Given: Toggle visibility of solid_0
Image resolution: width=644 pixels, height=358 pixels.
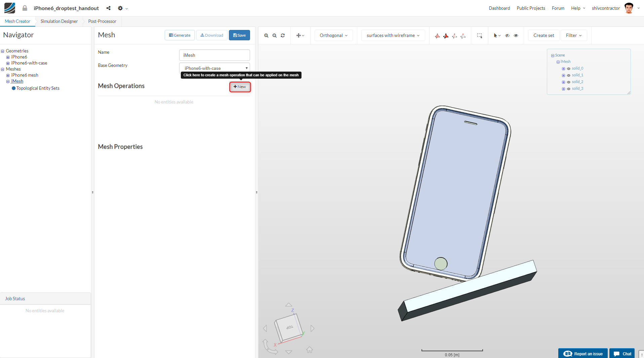Looking at the screenshot, I should 569,69.
